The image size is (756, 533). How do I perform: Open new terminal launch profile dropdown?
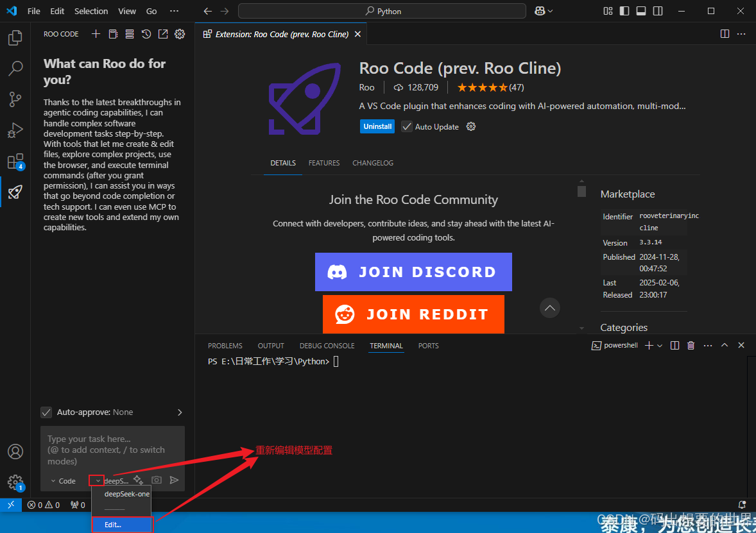[x=660, y=346]
